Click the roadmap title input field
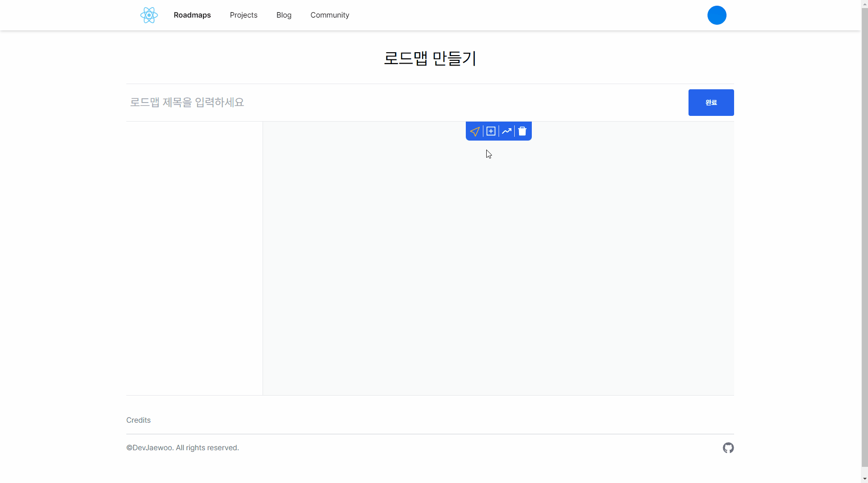The image size is (868, 483). coord(332,102)
